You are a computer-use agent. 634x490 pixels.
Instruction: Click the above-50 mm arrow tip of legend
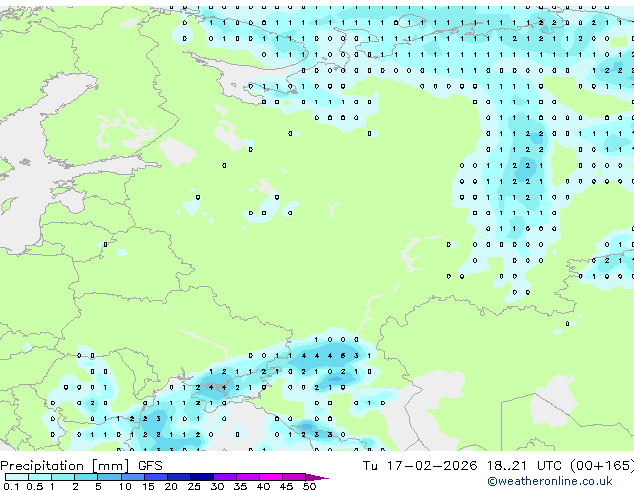[x=317, y=477]
